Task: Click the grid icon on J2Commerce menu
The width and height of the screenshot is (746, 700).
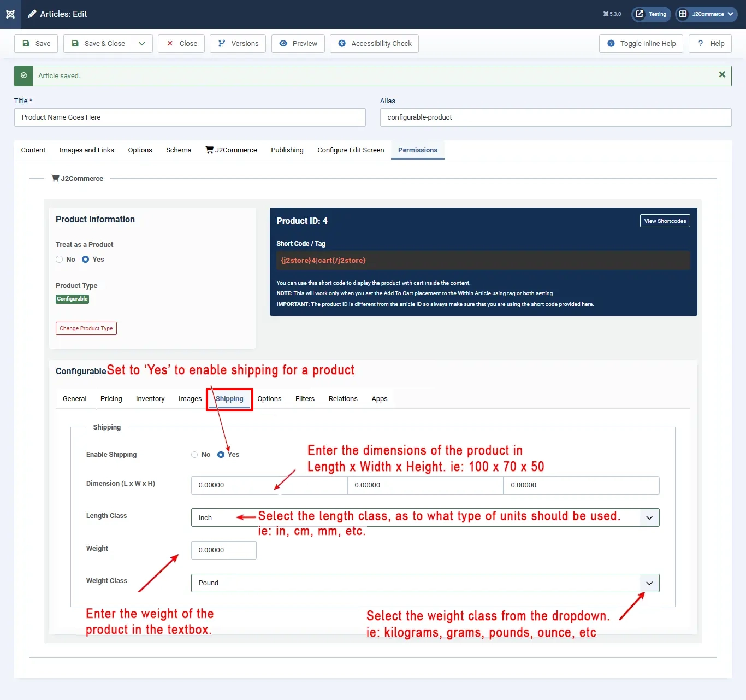Action: tap(683, 14)
